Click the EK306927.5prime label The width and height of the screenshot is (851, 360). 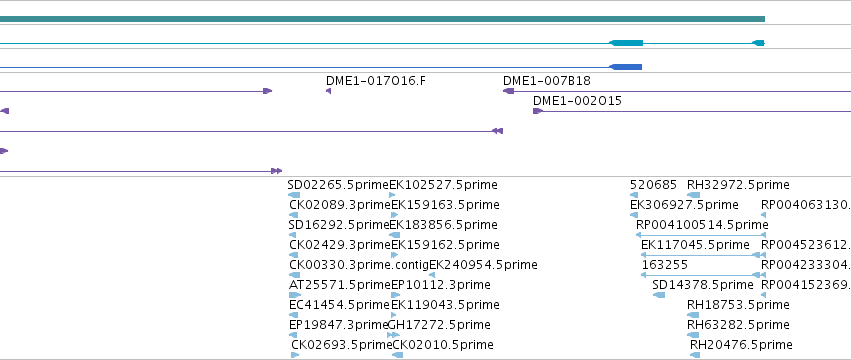[684, 205]
